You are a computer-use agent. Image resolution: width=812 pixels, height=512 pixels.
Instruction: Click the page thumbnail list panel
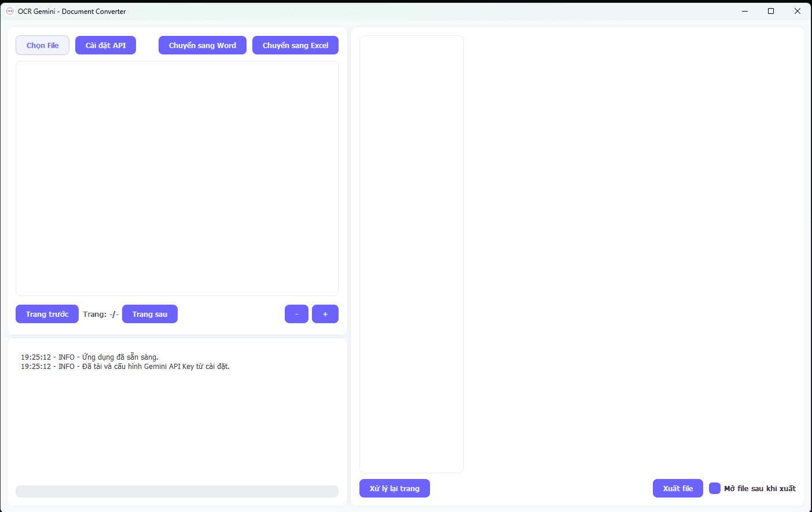[411, 254]
